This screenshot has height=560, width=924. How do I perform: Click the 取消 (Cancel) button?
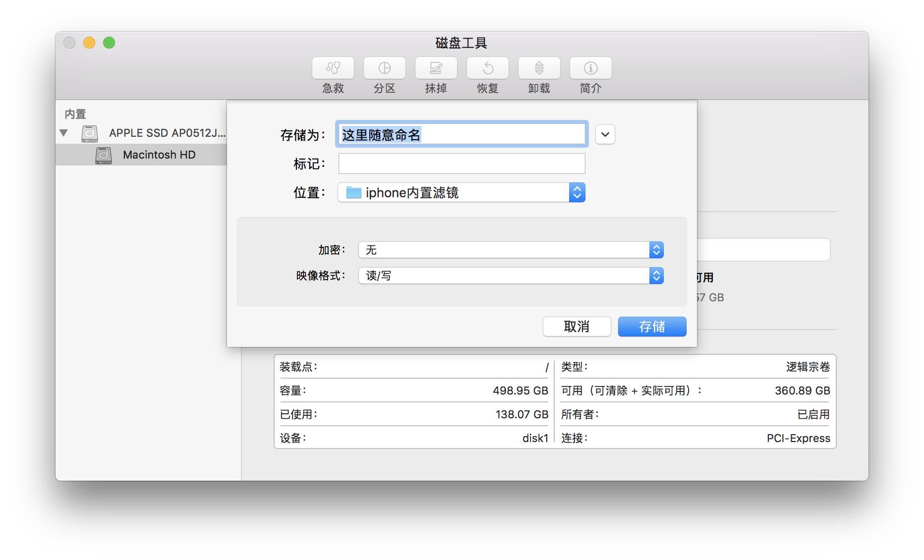(x=577, y=327)
